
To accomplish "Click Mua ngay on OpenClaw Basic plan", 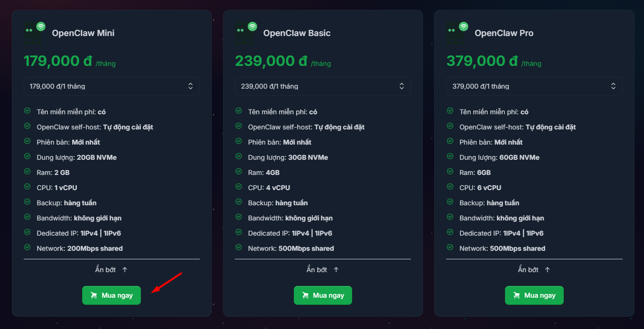I will tap(323, 295).
